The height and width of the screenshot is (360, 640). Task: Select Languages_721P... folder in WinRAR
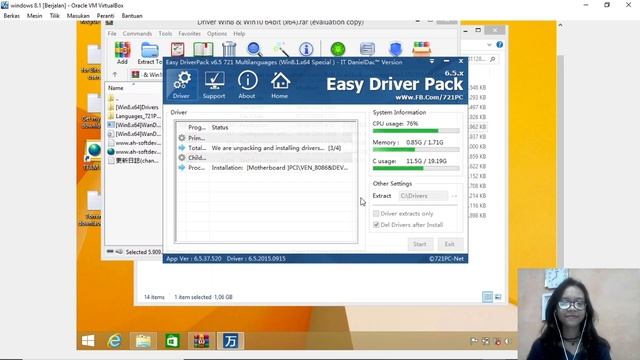[x=133, y=116]
